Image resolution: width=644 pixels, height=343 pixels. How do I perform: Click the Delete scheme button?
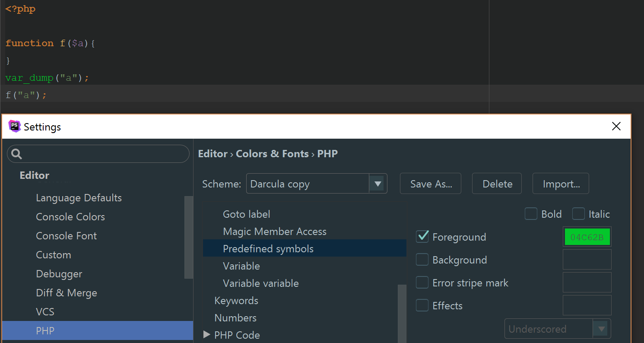pyautogui.click(x=497, y=184)
